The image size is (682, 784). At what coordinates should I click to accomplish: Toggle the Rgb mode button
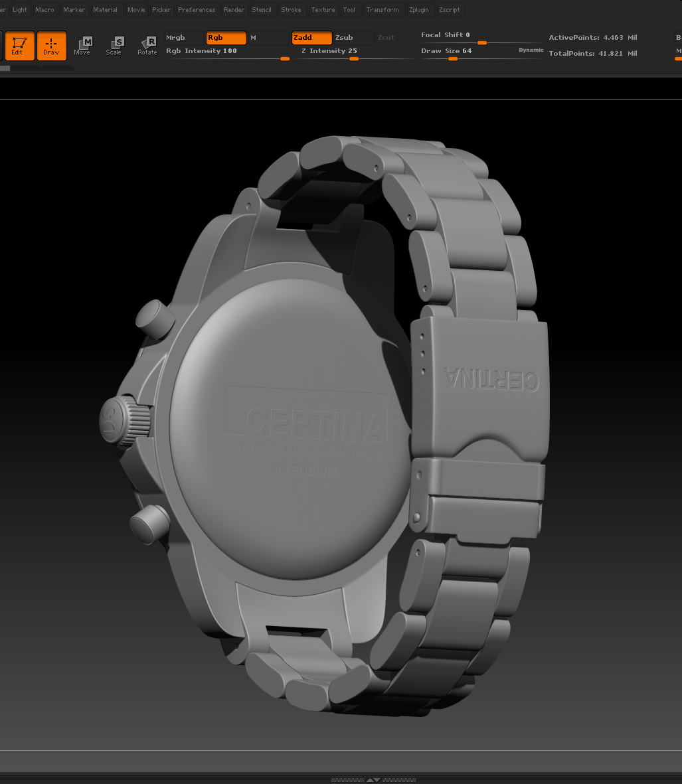[x=226, y=37]
